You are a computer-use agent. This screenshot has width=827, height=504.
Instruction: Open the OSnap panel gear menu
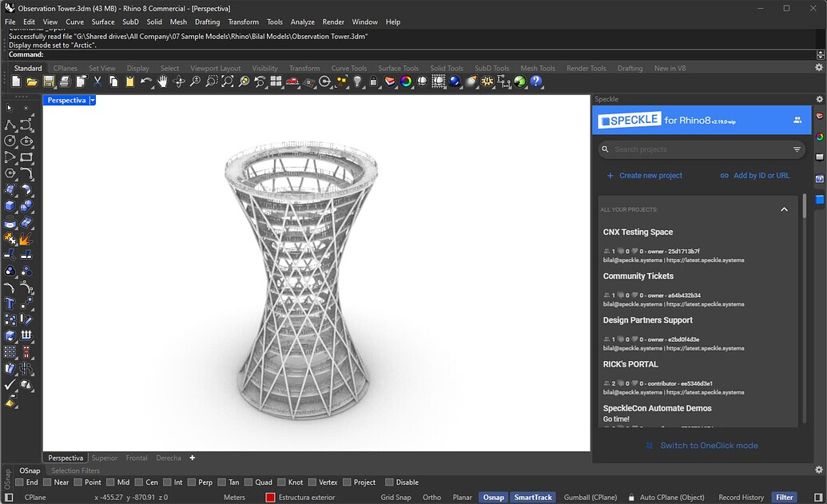[x=819, y=469]
